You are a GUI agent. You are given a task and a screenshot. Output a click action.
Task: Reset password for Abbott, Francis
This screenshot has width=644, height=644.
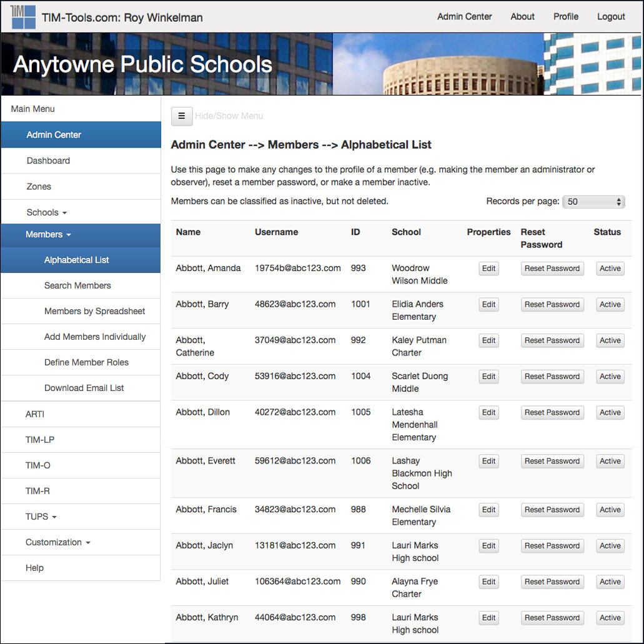552,510
